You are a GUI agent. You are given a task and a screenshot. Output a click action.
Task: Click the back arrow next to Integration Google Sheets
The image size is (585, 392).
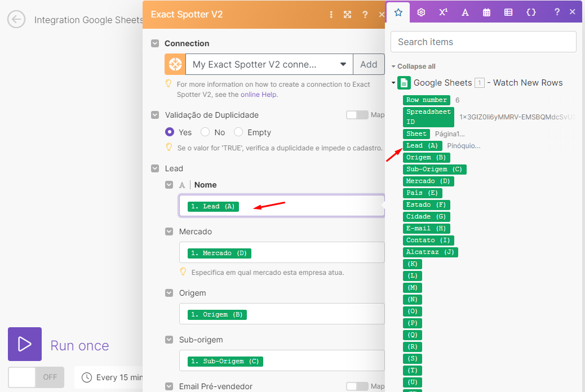coord(16,19)
